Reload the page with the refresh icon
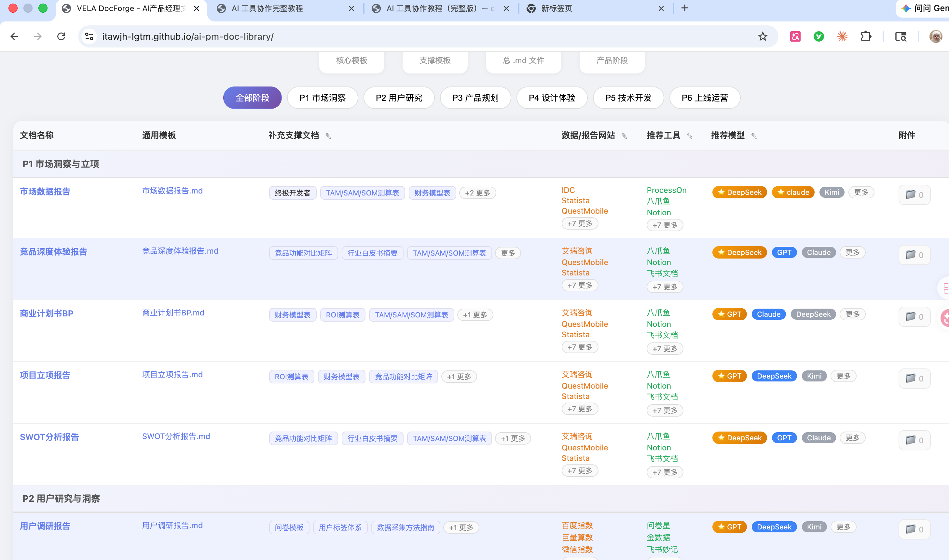 [x=61, y=37]
